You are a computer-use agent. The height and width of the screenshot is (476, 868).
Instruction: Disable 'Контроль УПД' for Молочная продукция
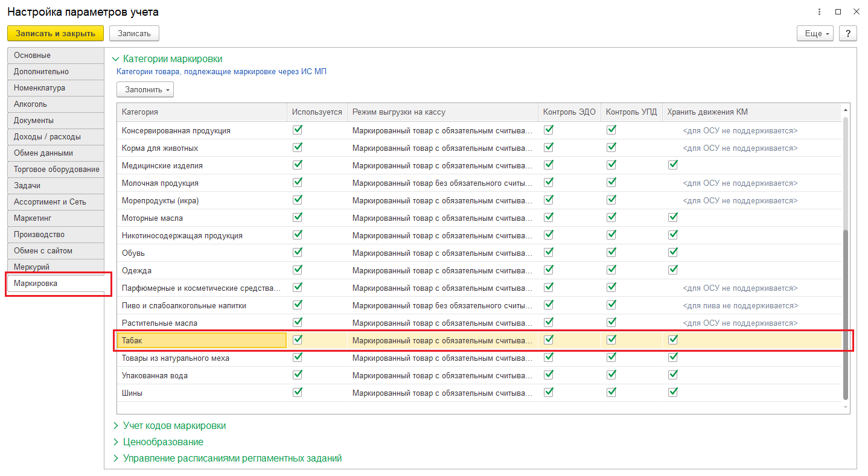tap(611, 182)
